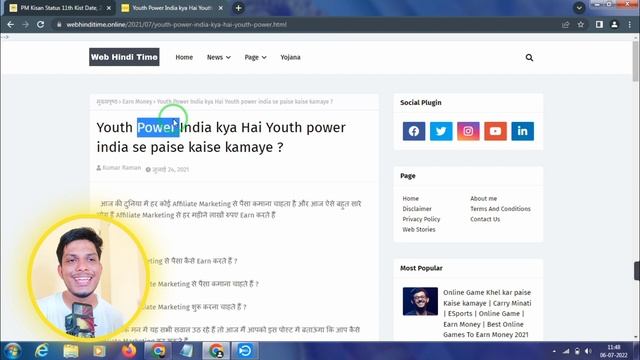640x360 pixels.
Task: Click the Online Game popular post thumbnail
Action: pos(420,301)
